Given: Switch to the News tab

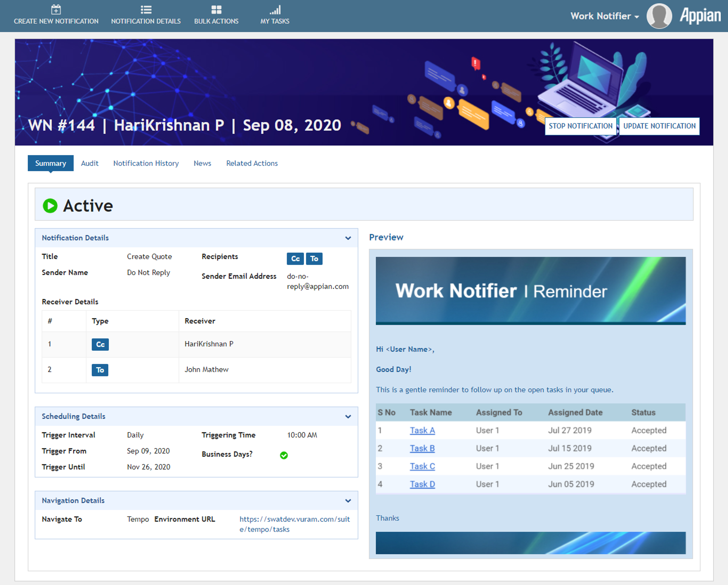Looking at the screenshot, I should 202,163.
